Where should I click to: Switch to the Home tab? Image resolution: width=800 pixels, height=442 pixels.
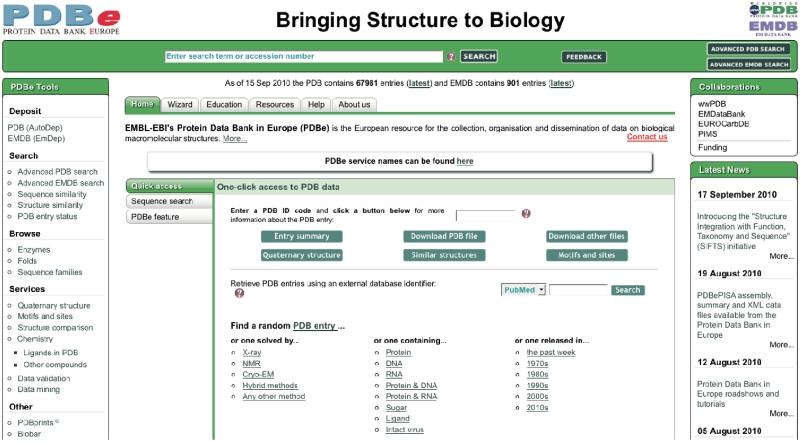click(142, 104)
